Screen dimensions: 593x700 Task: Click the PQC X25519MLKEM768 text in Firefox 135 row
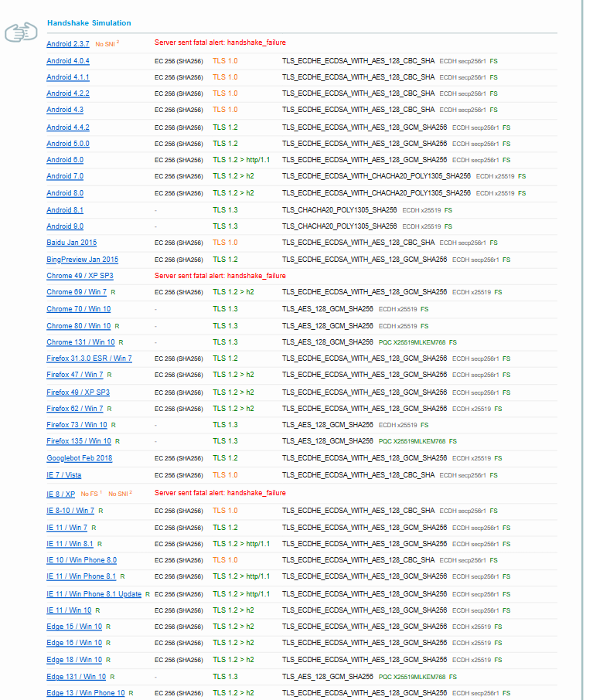click(x=412, y=441)
